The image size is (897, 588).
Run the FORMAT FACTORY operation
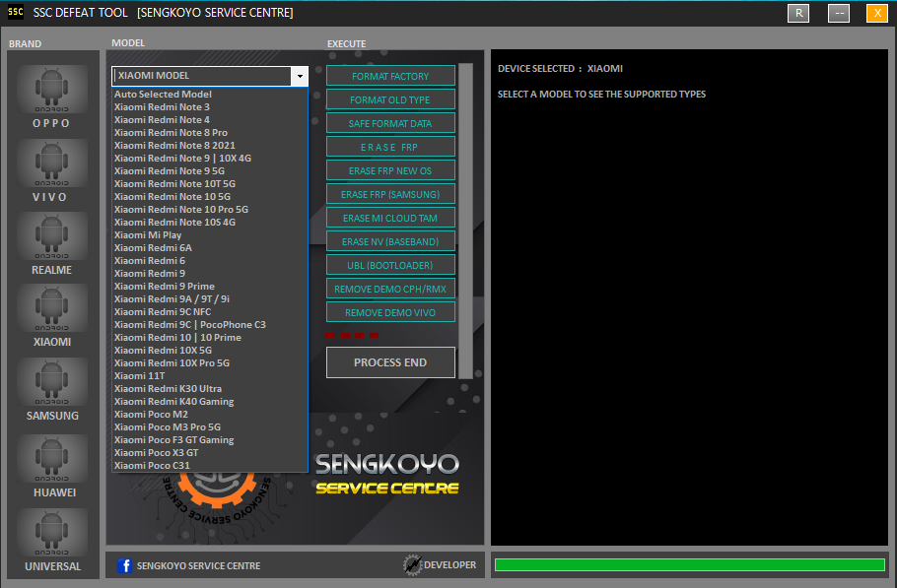[x=389, y=75]
